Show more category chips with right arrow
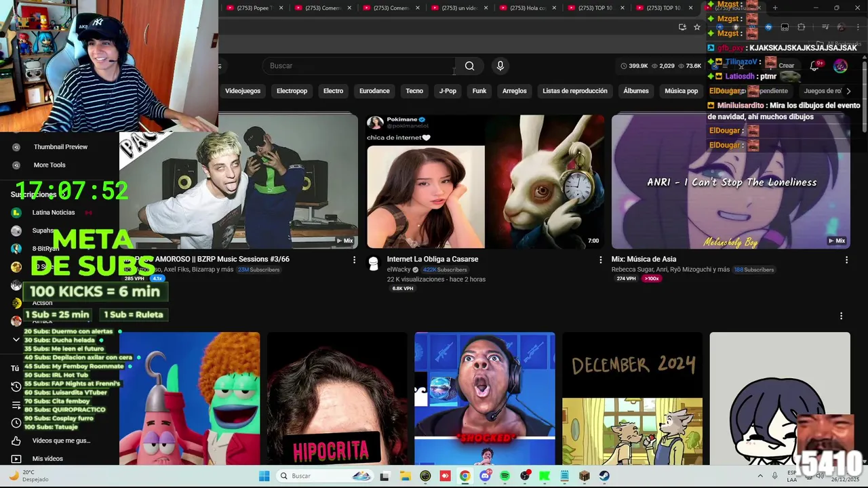 [848, 91]
